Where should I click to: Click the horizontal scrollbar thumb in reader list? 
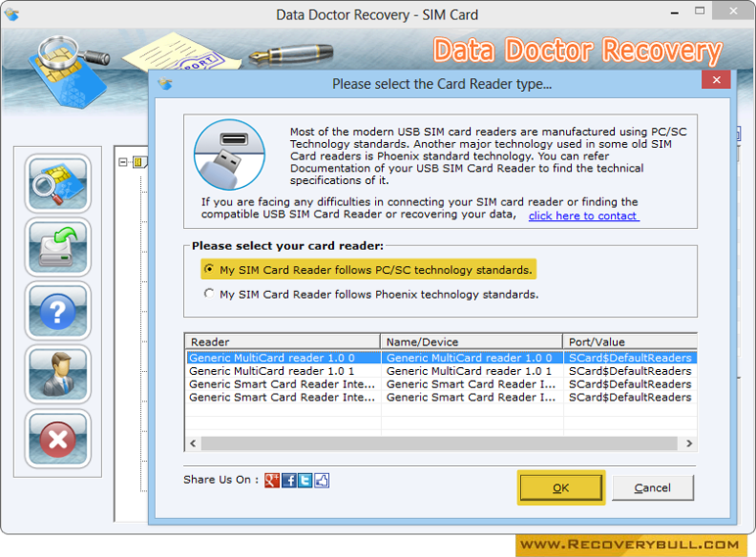click(x=440, y=443)
